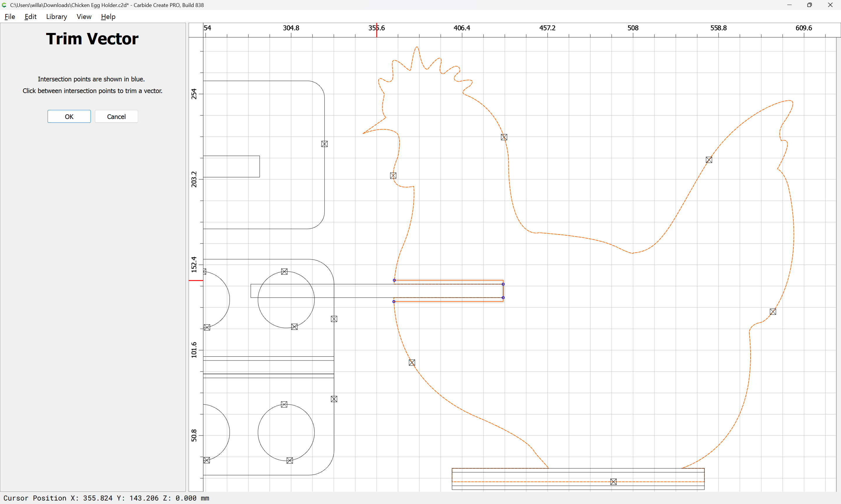The image size is (841, 504).
Task: Cancel the Trim Vector operation
Action: [x=116, y=116]
